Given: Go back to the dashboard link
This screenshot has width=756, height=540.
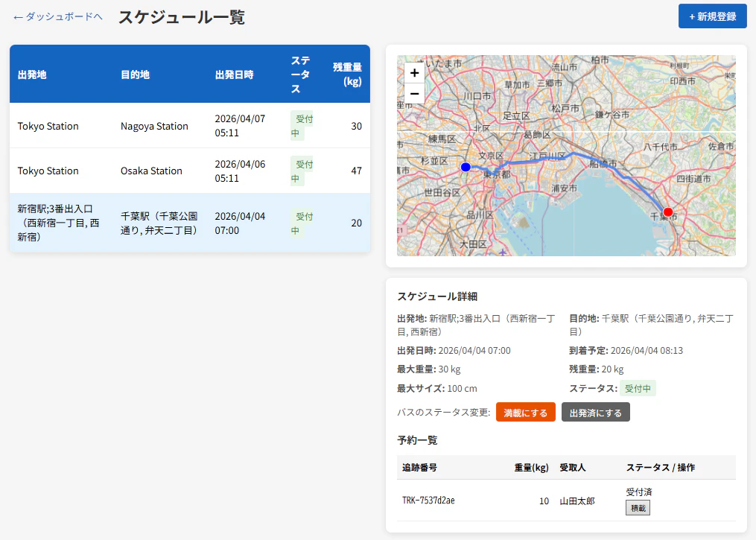Looking at the screenshot, I should pyautogui.click(x=58, y=16).
